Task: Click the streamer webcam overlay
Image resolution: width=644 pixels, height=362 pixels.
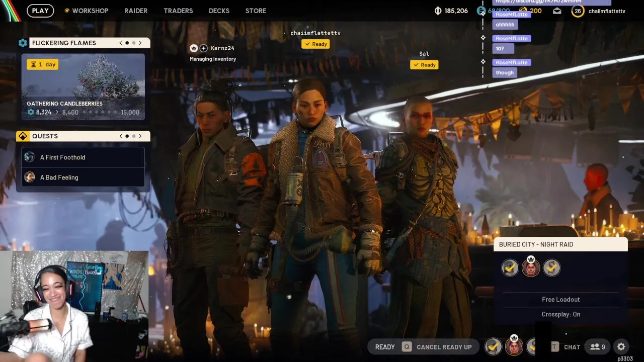Action: pos(74,306)
